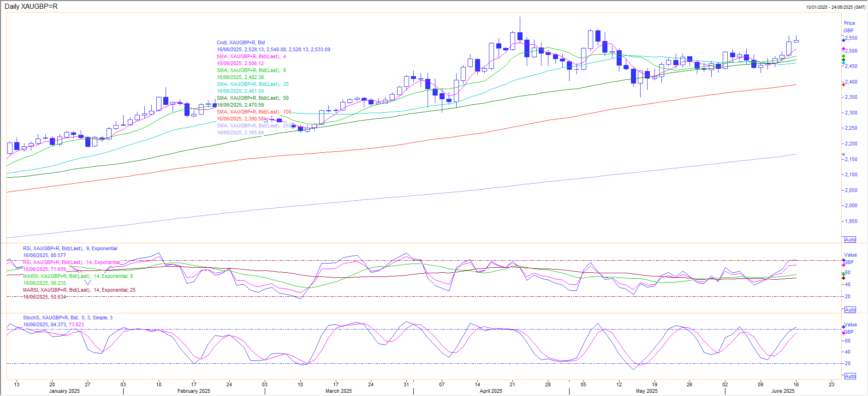Click the '31' date tick on the time axis
This screenshot has width=868, height=396.
[406, 384]
